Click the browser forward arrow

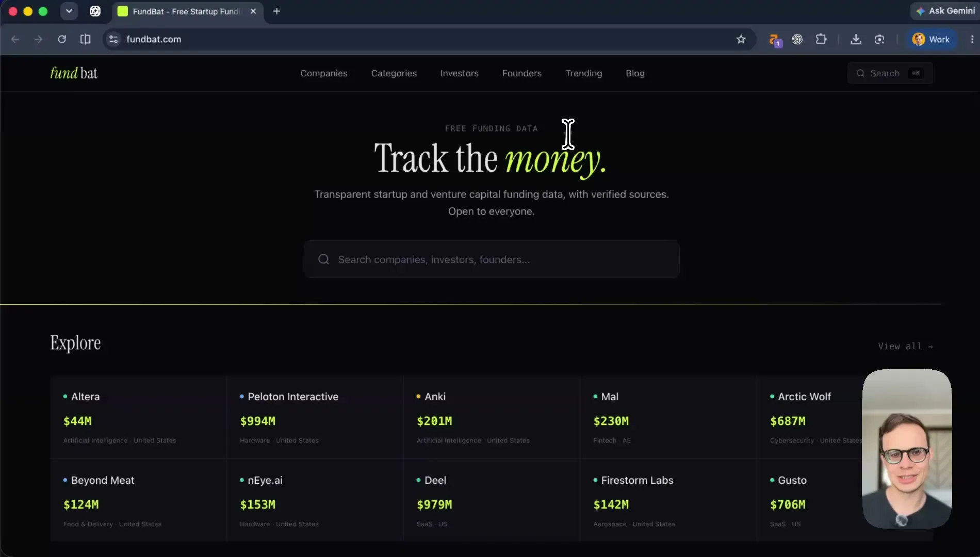(x=38, y=39)
